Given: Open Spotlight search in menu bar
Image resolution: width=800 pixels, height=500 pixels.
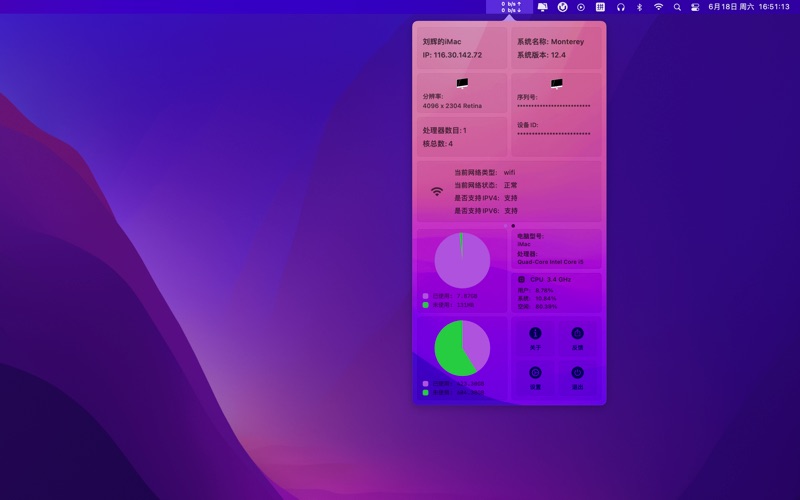Looking at the screenshot, I should [677, 7].
